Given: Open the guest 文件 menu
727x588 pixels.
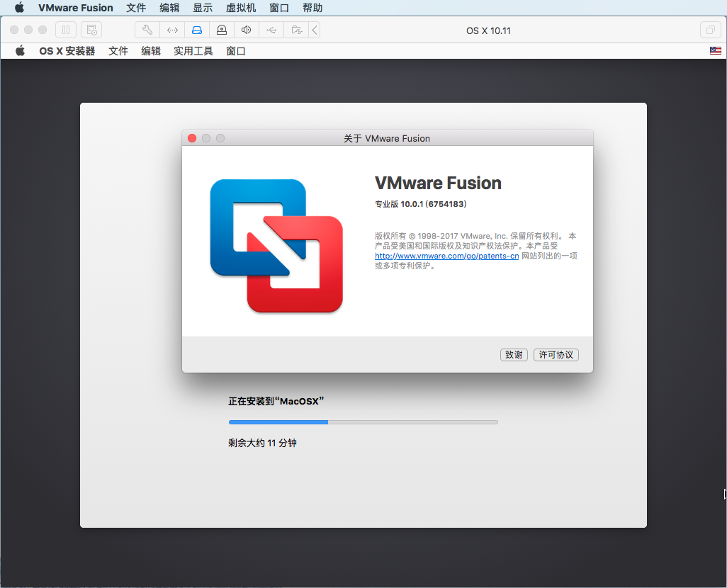Looking at the screenshot, I should [x=118, y=51].
